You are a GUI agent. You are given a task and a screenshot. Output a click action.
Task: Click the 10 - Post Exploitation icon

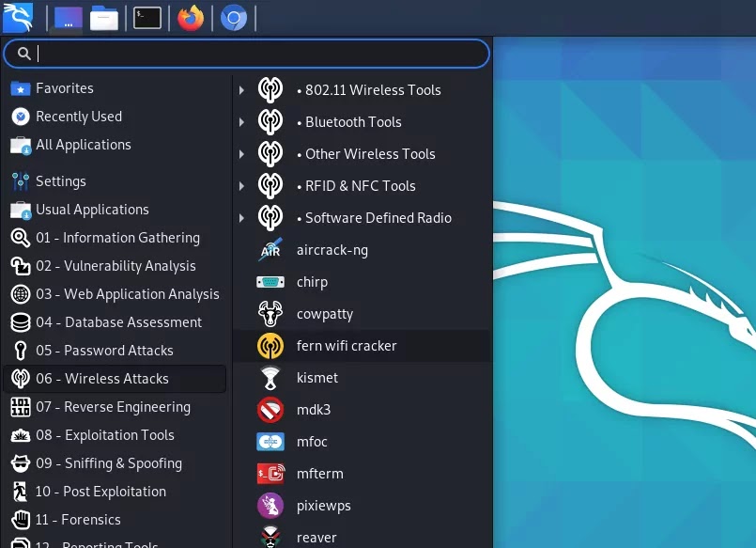point(21,492)
